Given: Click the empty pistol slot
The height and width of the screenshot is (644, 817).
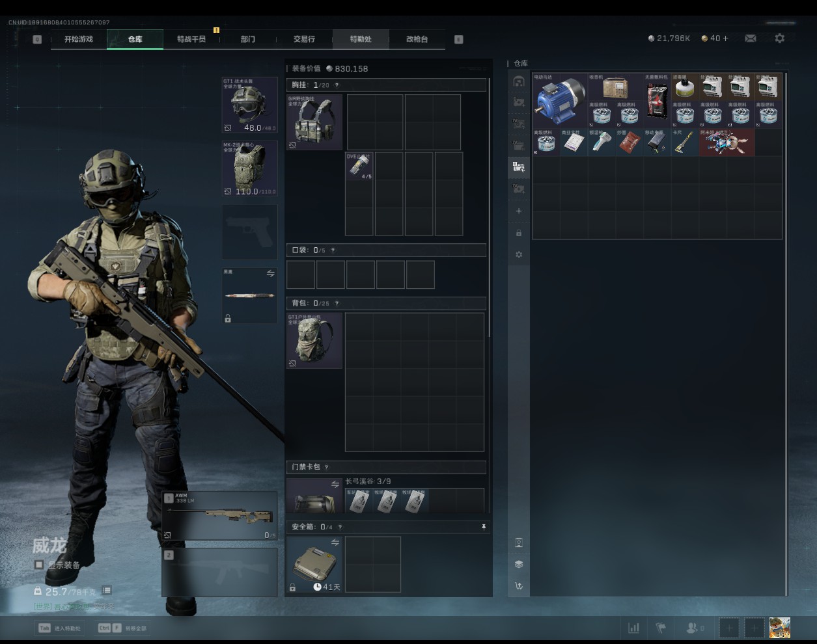Looking at the screenshot, I should point(250,232).
